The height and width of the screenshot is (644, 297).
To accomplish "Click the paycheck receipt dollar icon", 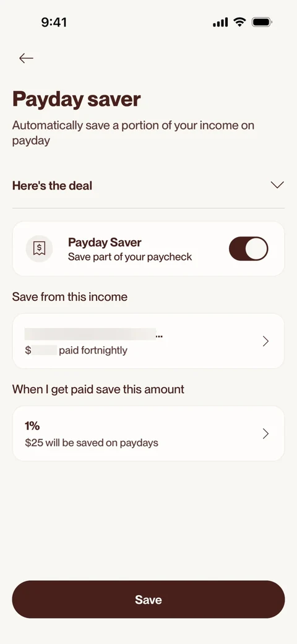I will point(40,248).
